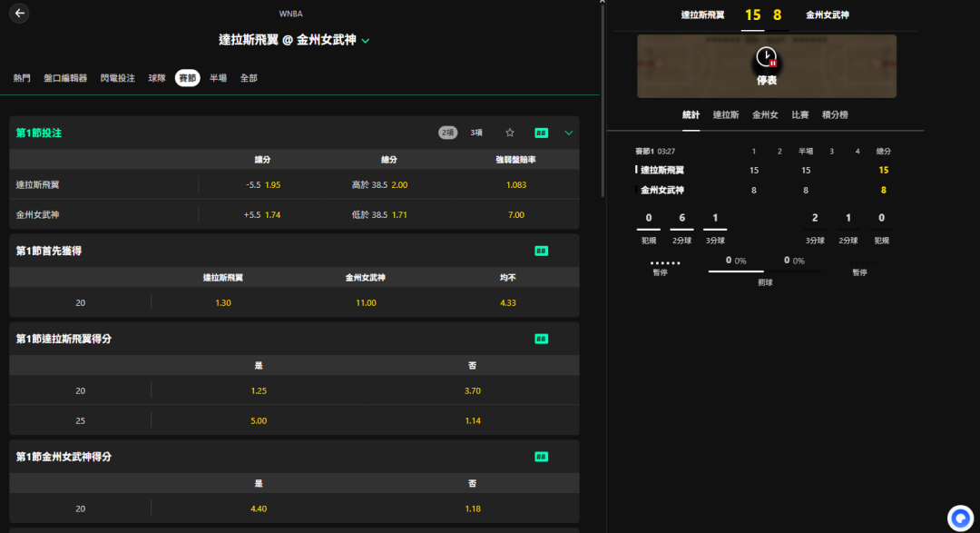Open bet builder badge in 第1節首先獲得 header
The width and height of the screenshot is (980, 533).
[x=541, y=251]
